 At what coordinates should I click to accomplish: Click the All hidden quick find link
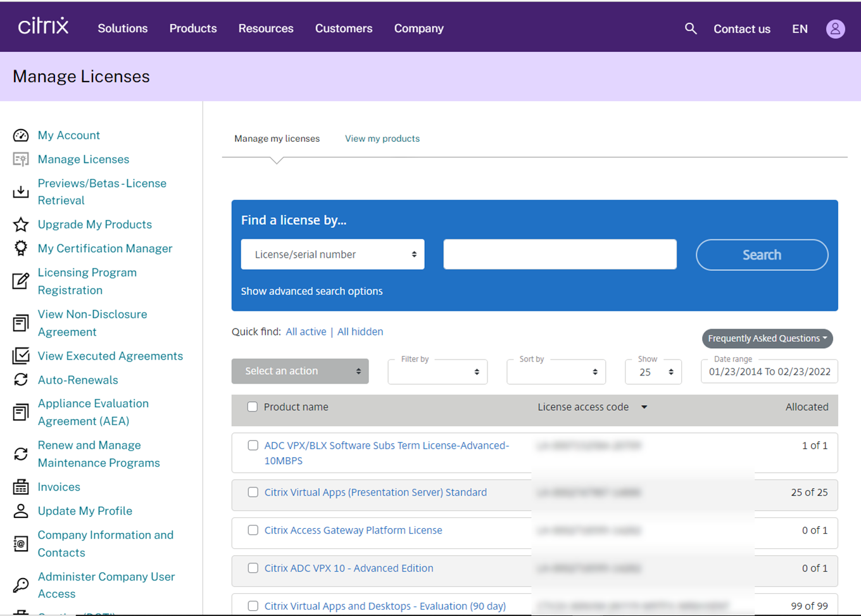[360, 332]
